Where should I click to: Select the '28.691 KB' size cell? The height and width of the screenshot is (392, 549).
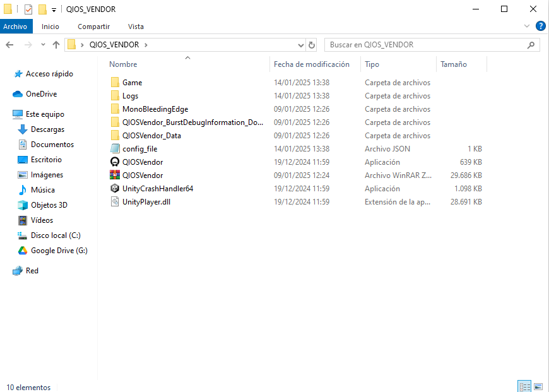point(466,202)
